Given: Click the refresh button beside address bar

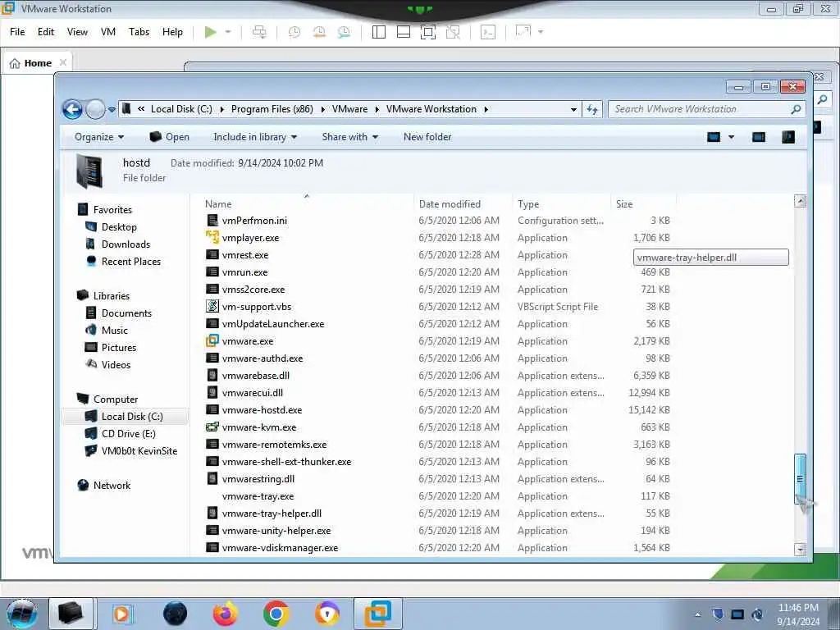Looking at the screenshot, I should [x=592, y=109].
